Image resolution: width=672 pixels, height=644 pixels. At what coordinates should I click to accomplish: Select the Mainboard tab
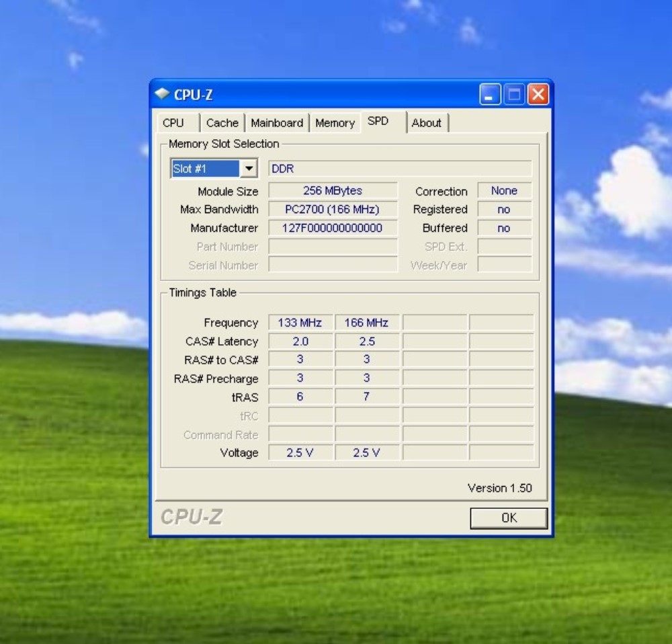click(x=277, y=123)
